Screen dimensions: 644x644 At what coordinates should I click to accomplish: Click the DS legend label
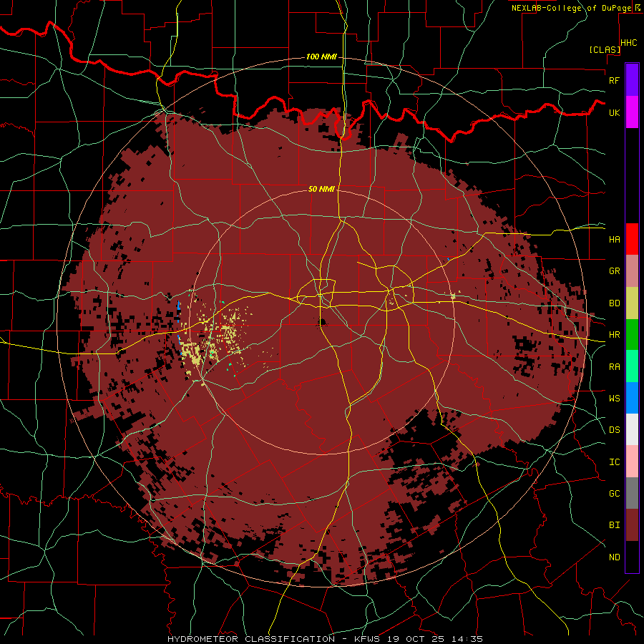[615, 430]
